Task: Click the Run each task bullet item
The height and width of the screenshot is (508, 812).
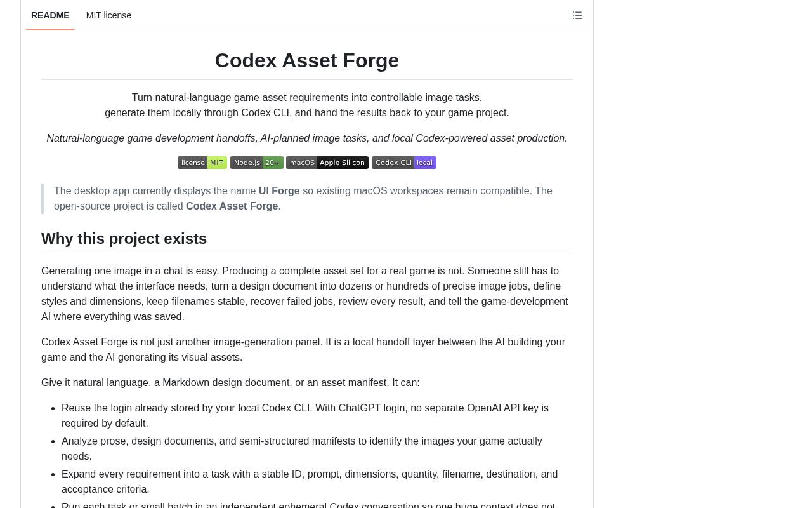Action: (x=308, y=504)
